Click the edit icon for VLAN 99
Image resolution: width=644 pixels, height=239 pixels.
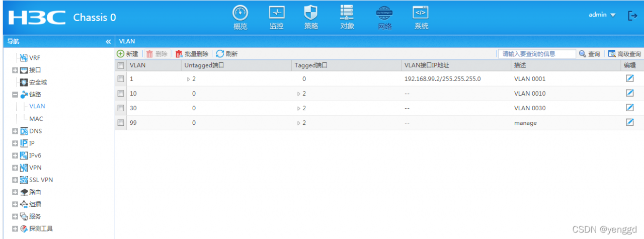point(629,122)
